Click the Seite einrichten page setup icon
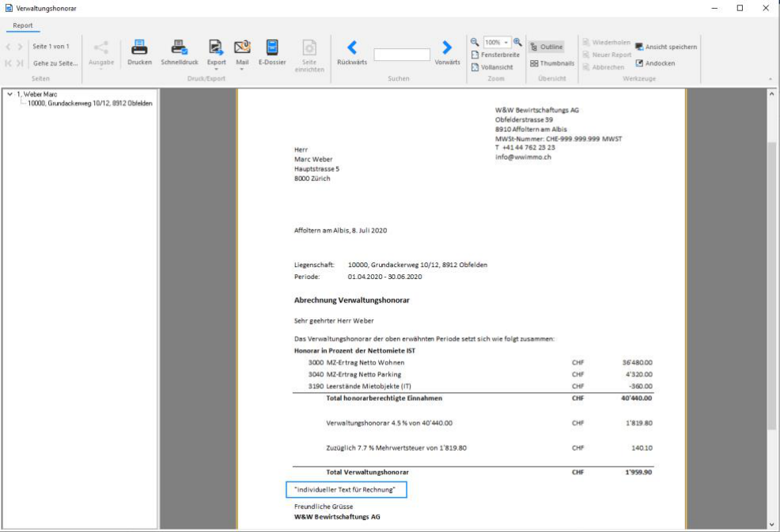The height and width of the screenshot is (532, 780). (309, 55)
